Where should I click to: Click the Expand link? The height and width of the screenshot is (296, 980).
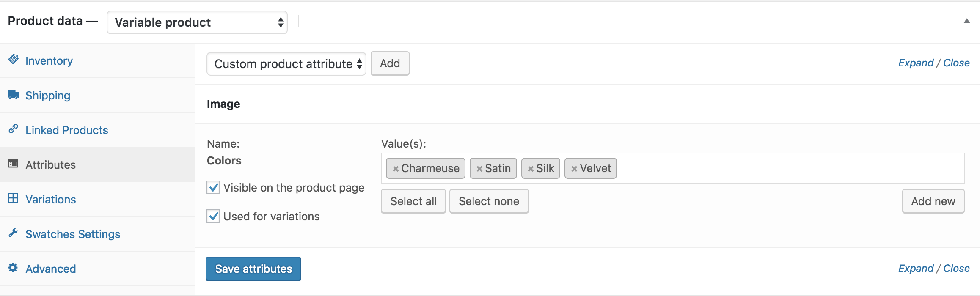(x=916, y=63)
